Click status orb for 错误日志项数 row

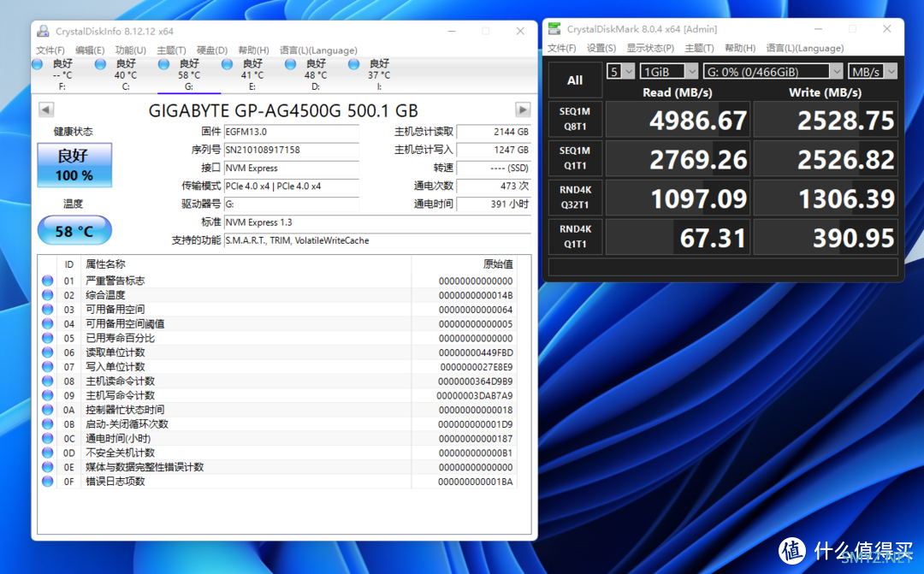pos(48,481)
